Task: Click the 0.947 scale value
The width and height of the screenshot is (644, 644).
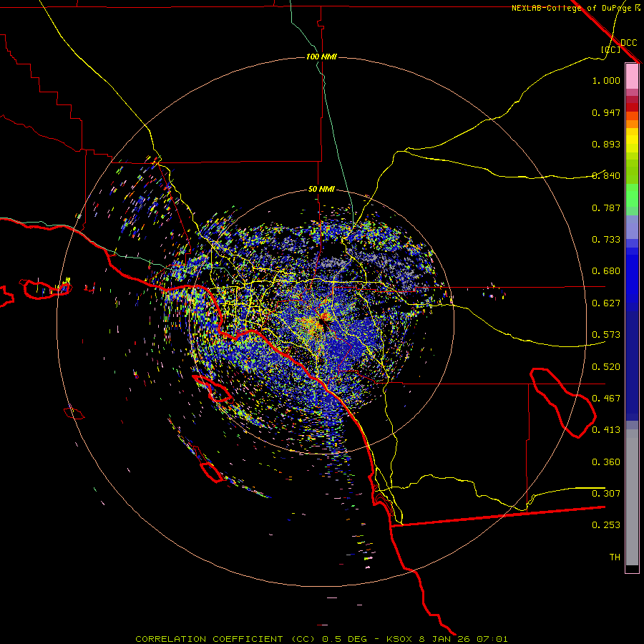Action: (x=606, y=112)
